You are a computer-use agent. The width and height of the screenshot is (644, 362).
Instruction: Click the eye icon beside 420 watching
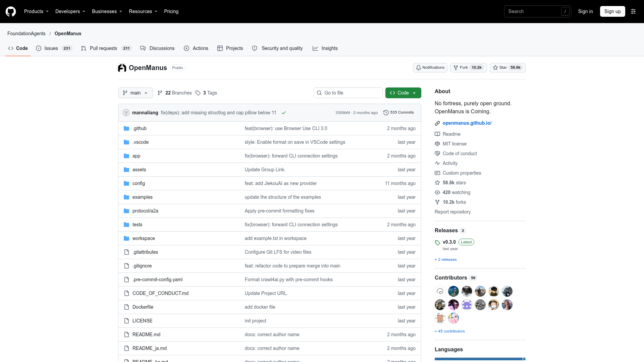[437, 192]
